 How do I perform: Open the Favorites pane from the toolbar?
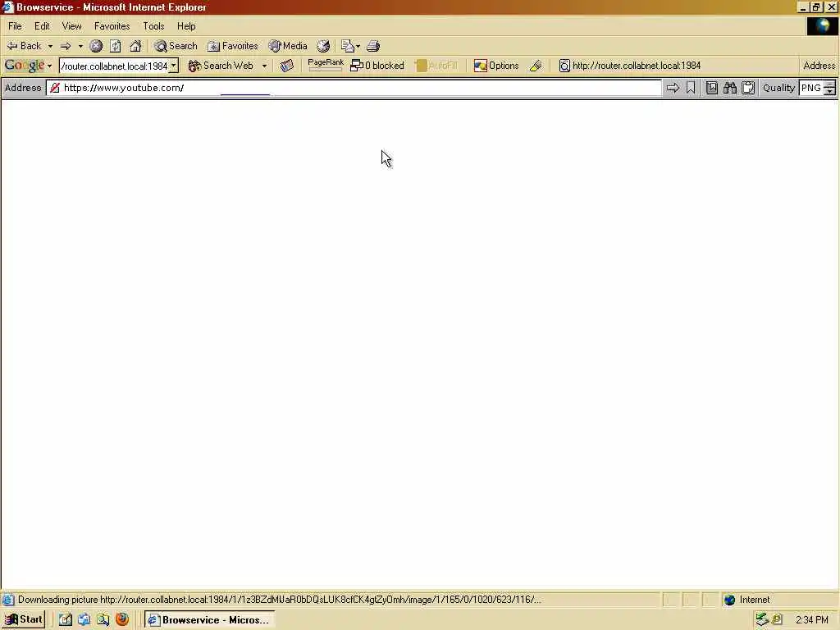click(233, 46)
